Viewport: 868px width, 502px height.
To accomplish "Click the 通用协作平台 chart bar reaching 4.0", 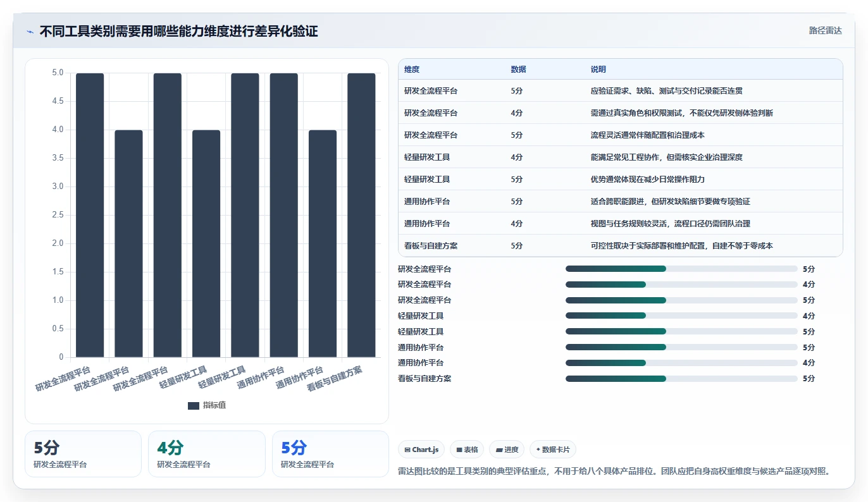I will pyautogui.click(x=323, y=243).
